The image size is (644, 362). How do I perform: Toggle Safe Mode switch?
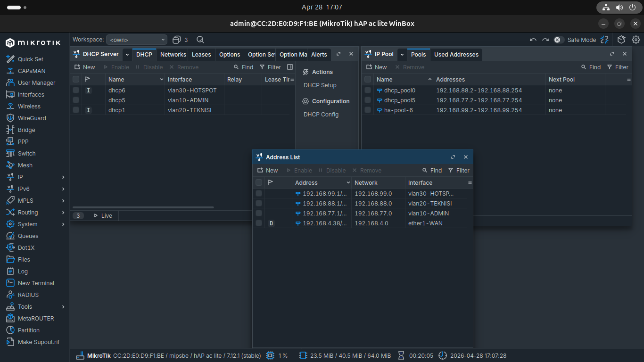[559, 40]
